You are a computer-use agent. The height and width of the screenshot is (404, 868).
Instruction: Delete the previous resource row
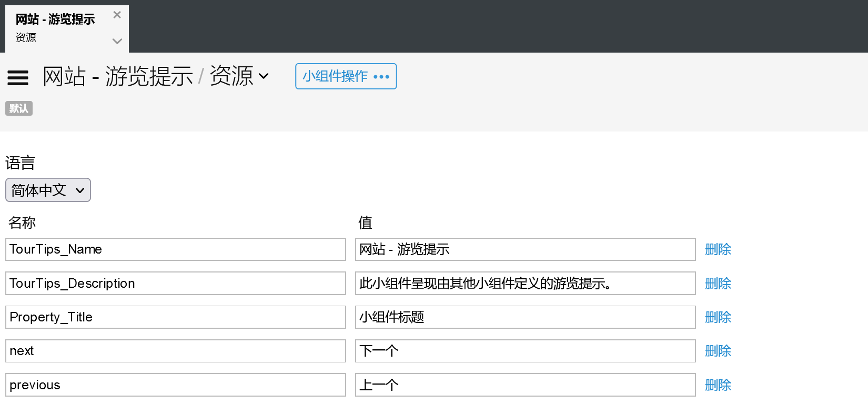(718, 385)
